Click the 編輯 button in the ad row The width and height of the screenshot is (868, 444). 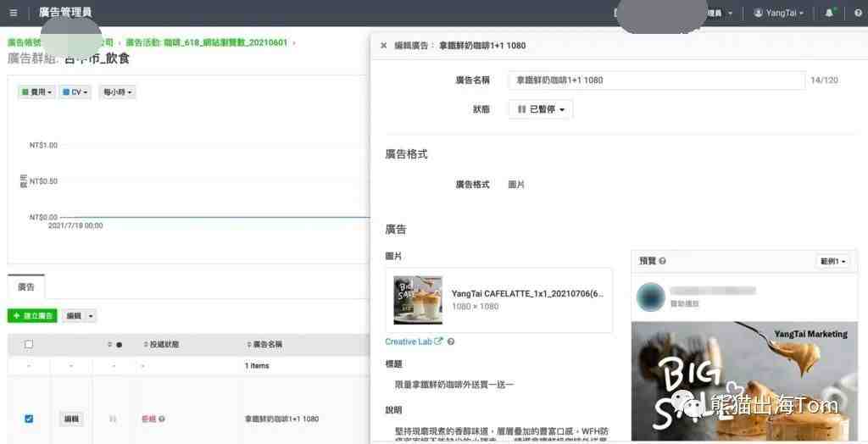coord(71,419)
